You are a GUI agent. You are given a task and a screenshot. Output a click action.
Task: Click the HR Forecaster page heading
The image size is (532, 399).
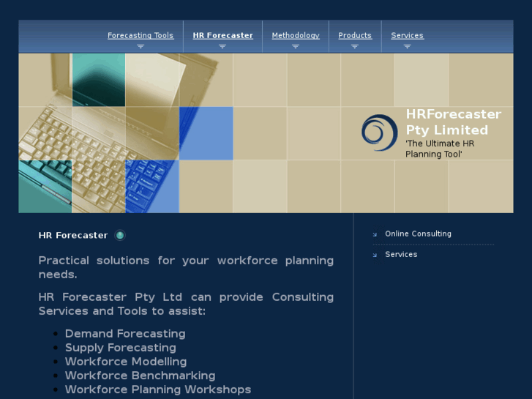(73, 235)
